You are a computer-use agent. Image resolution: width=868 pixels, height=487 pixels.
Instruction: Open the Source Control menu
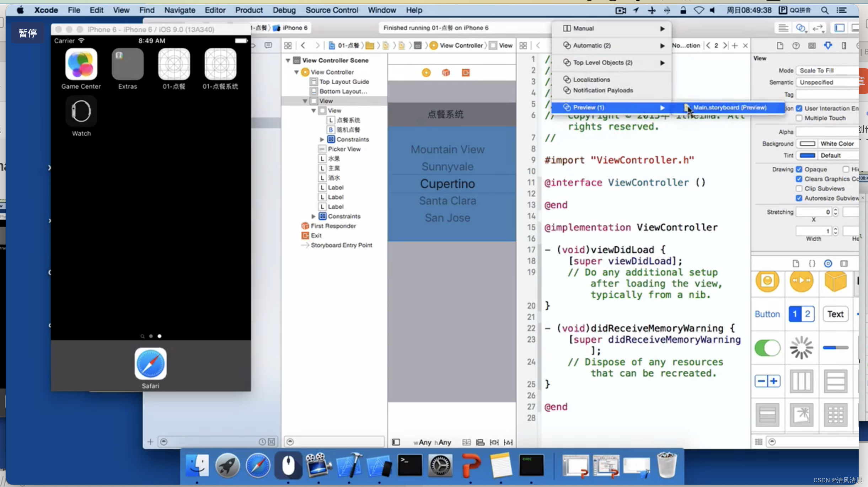point(332,10)
